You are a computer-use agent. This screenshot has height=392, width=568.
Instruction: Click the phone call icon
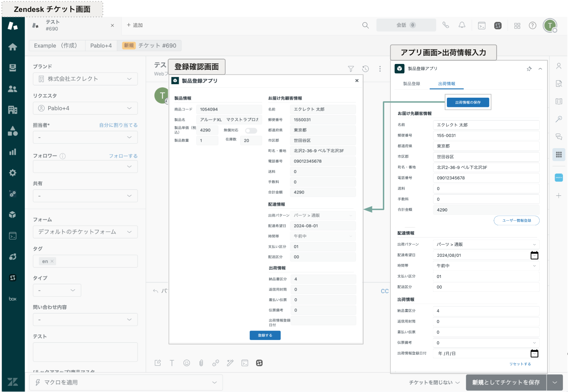[446, 25]
